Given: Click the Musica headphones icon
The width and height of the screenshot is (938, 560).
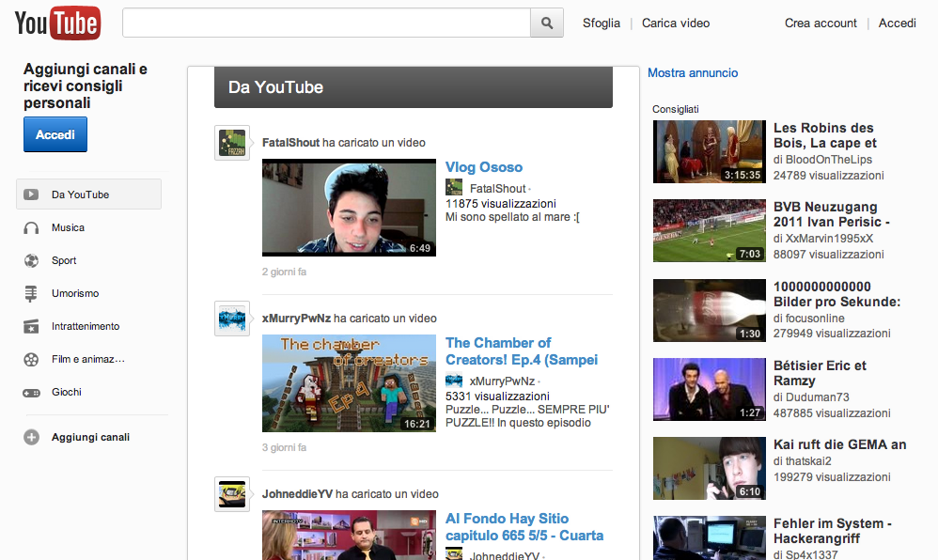Looking at the screenshot, I should click(31, 228).
